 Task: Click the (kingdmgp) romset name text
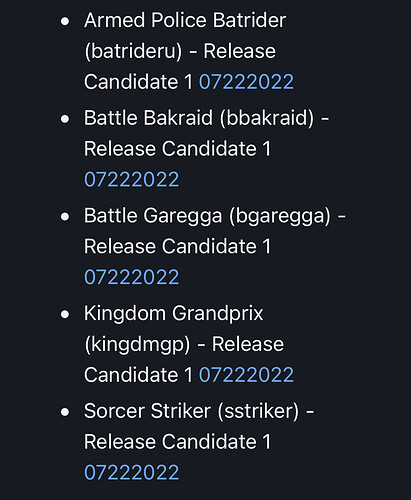137,345
